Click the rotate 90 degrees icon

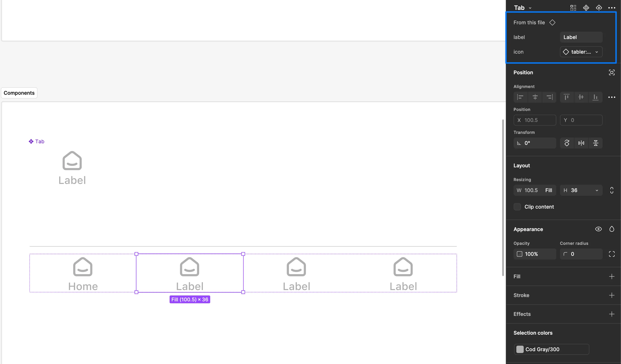[x=567, y=143]
